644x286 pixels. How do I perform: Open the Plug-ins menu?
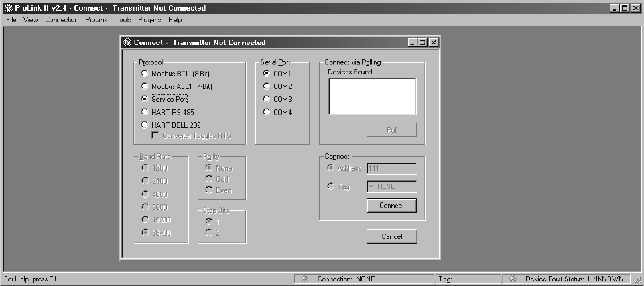click(149, 19)
